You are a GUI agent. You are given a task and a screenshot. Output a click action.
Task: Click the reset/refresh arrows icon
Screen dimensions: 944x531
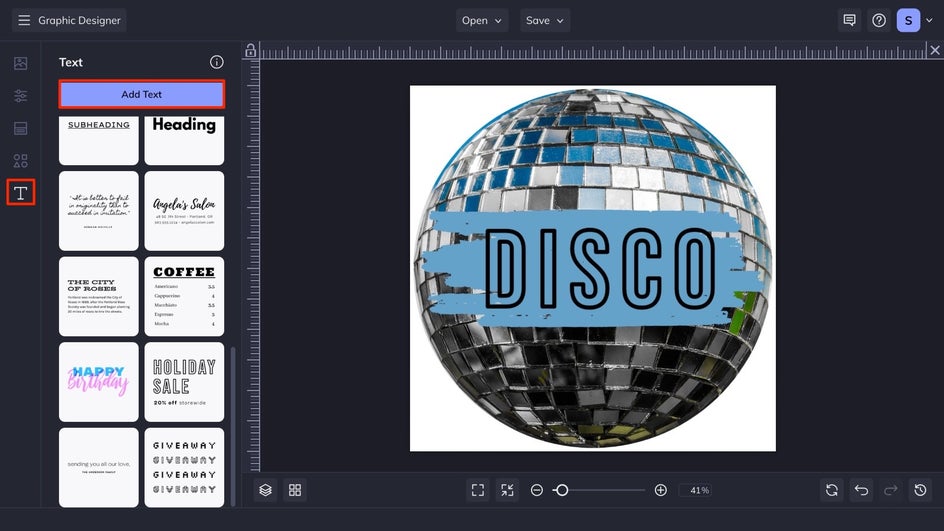pos(832,490)
